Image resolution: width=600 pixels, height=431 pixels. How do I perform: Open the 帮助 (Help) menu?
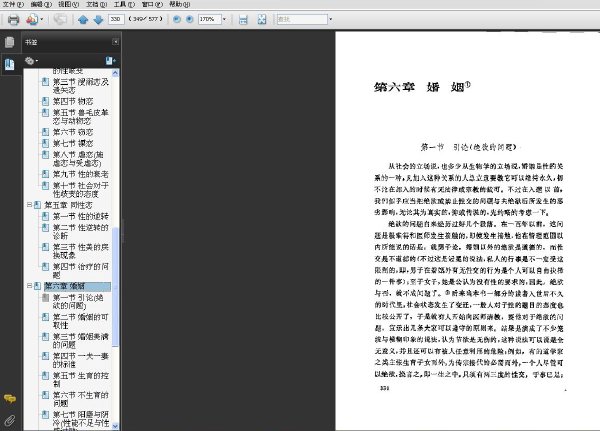179,4
